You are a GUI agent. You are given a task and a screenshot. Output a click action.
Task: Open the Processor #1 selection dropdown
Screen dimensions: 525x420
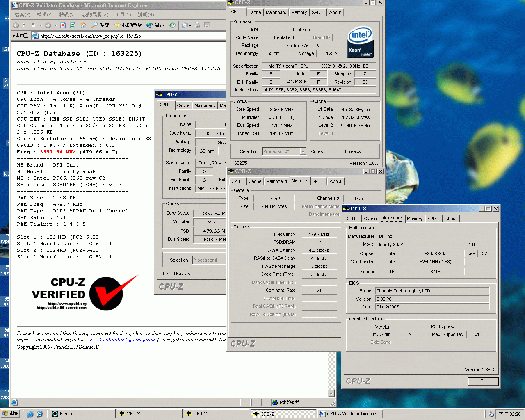pyautogui.click(x=303, y=151)
